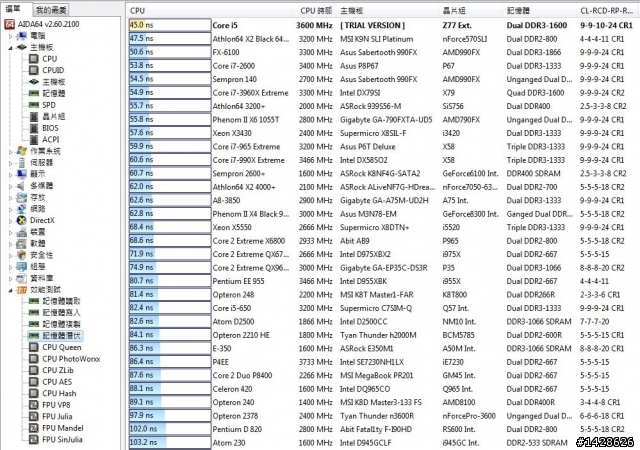The image size is (640, 450).
Task: Click the CPU Hash icon
Action: tap(34, 393)
